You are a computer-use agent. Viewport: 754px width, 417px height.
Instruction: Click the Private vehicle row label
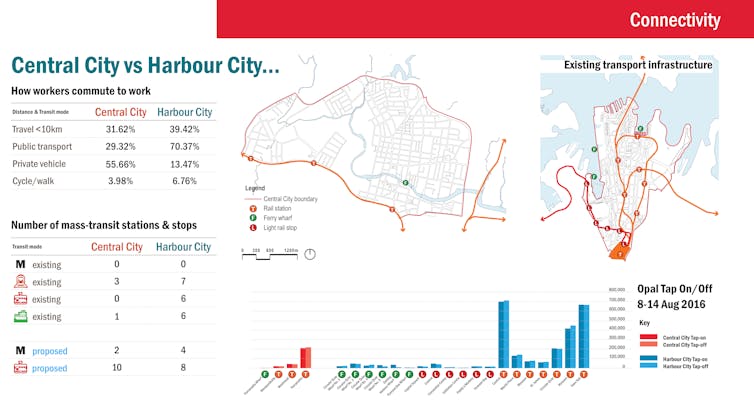coord(41,163)
